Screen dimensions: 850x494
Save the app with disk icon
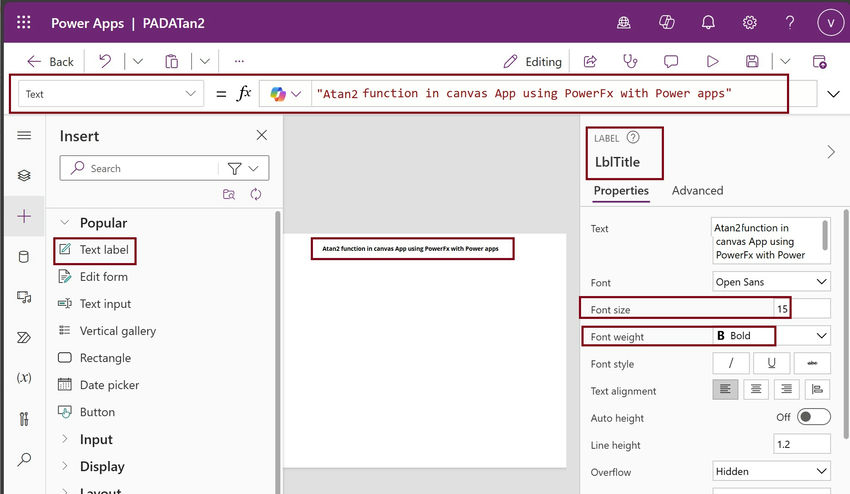[752, 61]
